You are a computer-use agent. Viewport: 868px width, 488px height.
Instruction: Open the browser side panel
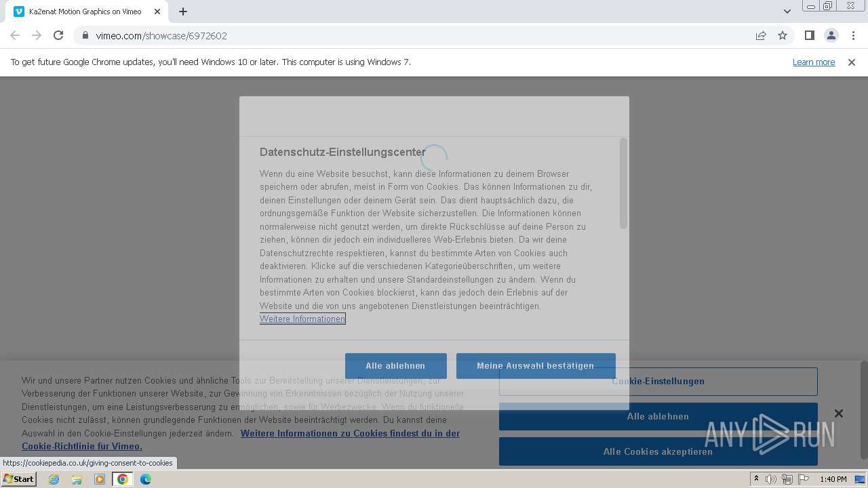point(809,35)
